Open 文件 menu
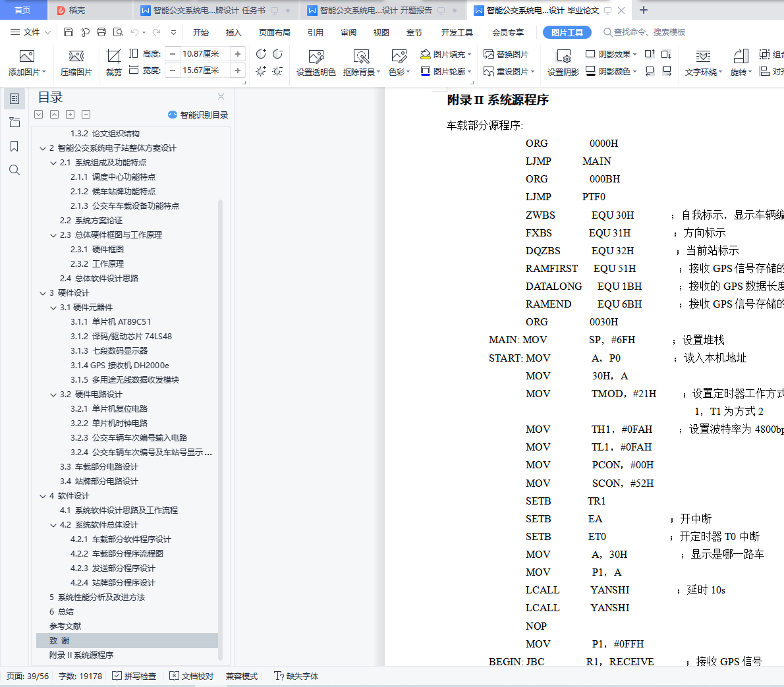This screenshot has width=784, height=687. coord(31,32)
